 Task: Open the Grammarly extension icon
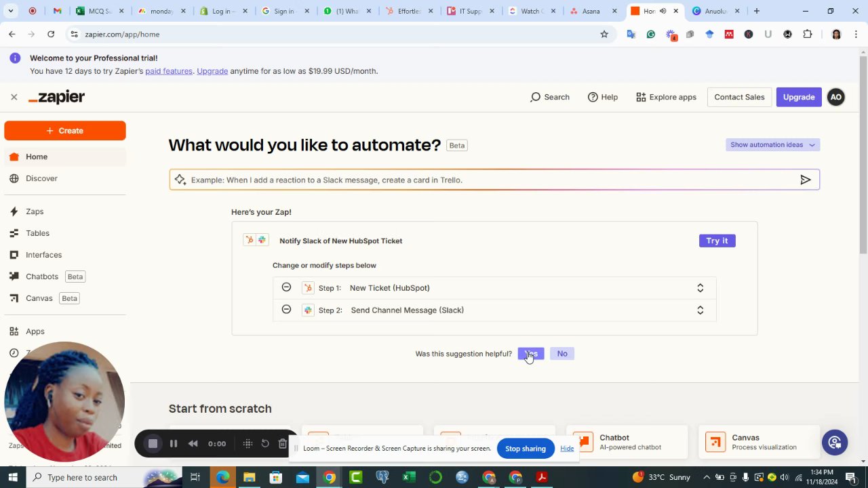(x=651, y=35)
